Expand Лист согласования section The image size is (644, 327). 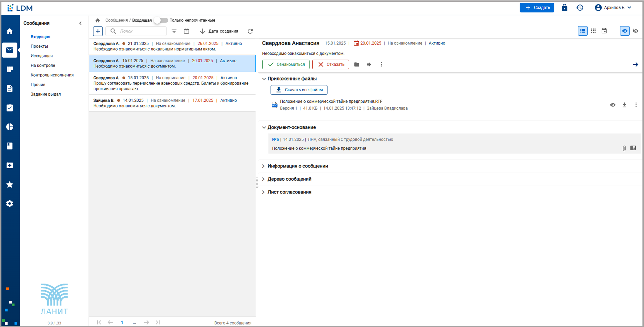tap(263, 192)
